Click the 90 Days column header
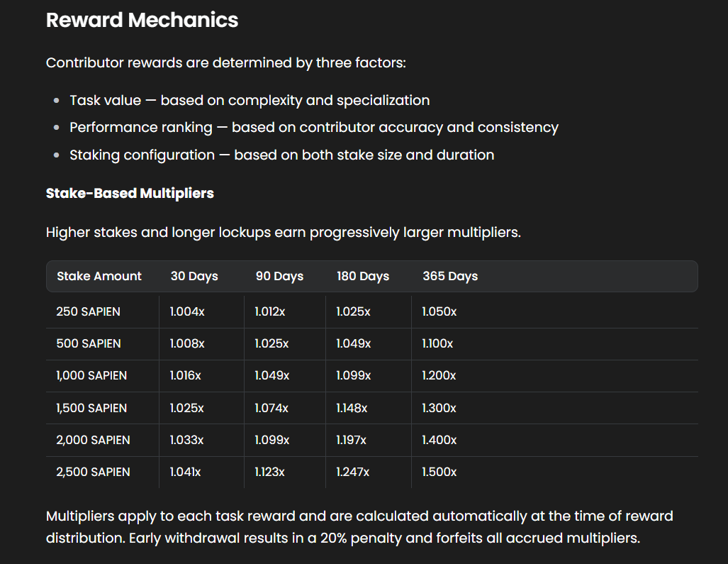Screen dimensions: 728x564 tap(279, 276)
